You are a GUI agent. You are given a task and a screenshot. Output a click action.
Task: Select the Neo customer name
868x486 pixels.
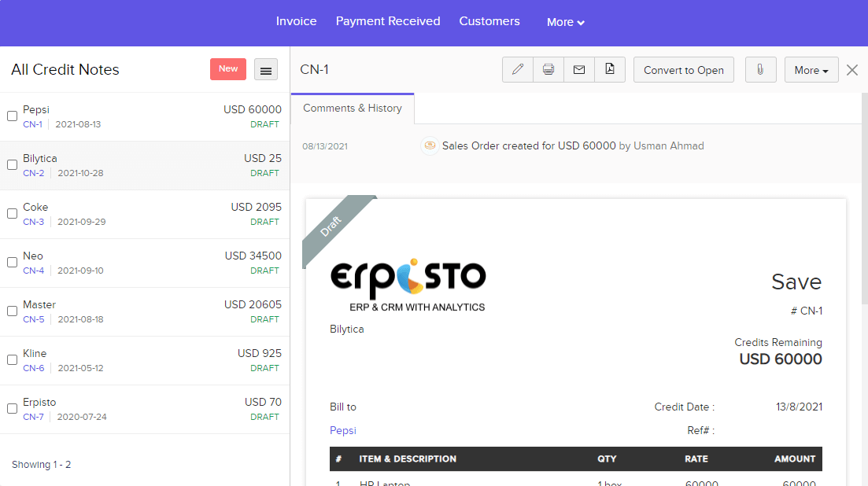33,256
